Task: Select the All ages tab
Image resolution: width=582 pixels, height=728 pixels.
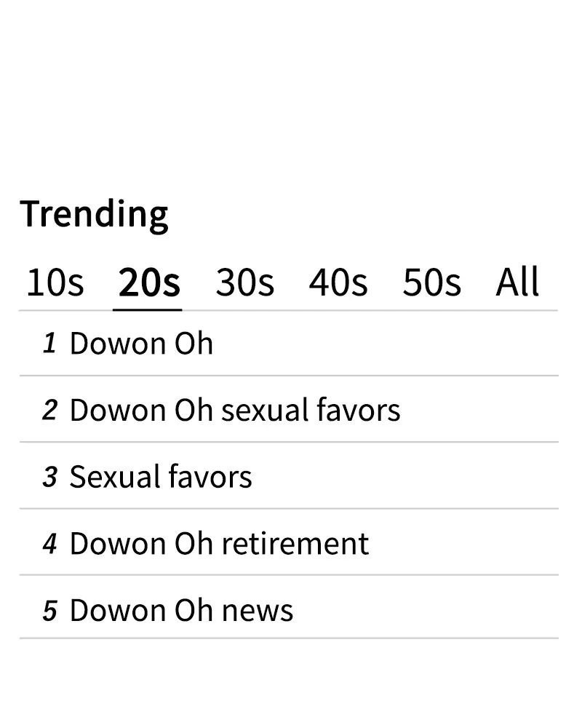Action: click(x=517, y=282)
